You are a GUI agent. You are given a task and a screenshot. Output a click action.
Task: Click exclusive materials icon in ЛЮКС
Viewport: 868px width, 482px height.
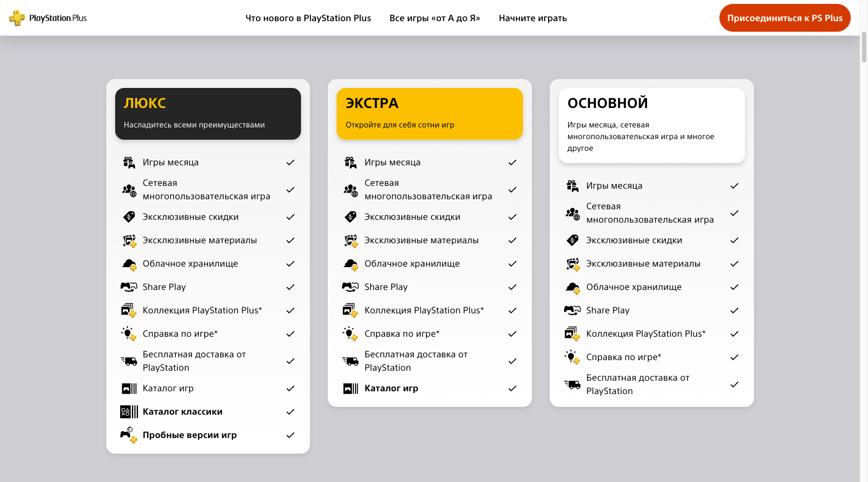[x=129, y=241]
